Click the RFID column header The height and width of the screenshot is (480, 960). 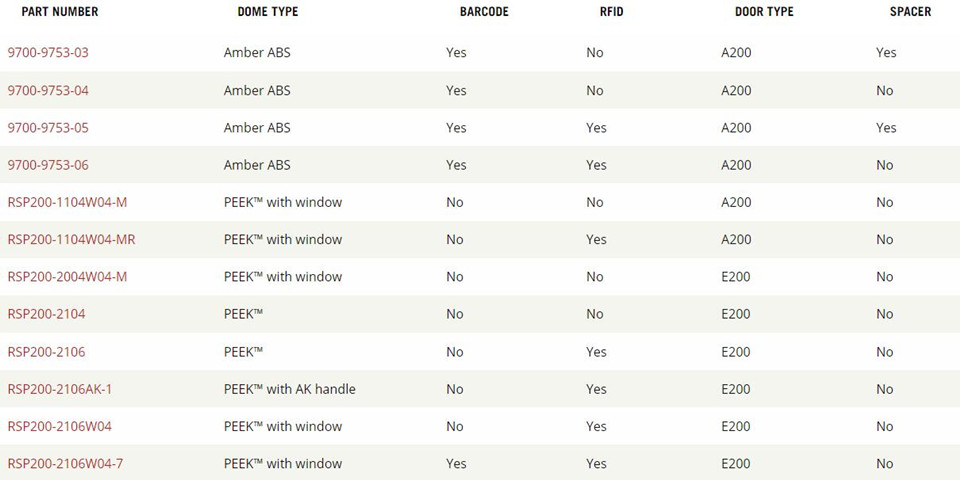tap(612, 12)
